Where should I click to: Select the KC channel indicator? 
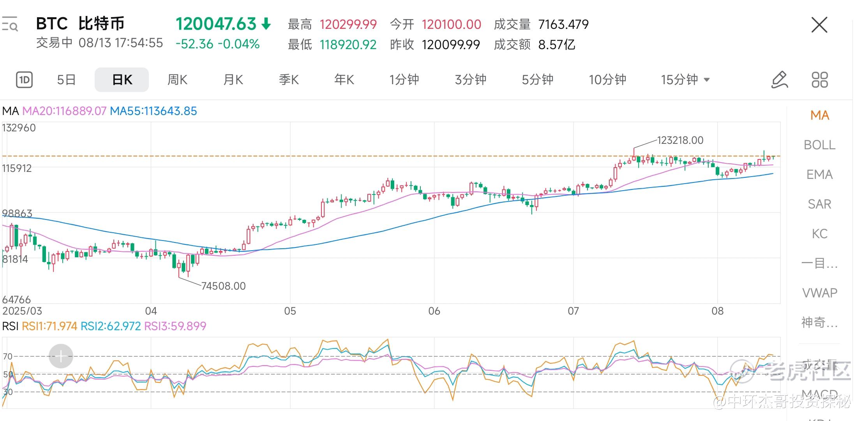819,234
